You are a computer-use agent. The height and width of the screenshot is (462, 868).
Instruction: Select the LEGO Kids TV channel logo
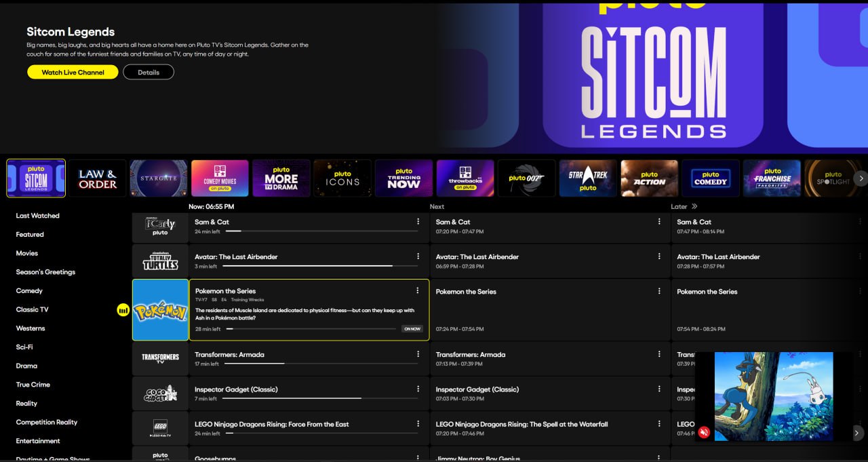160,427
